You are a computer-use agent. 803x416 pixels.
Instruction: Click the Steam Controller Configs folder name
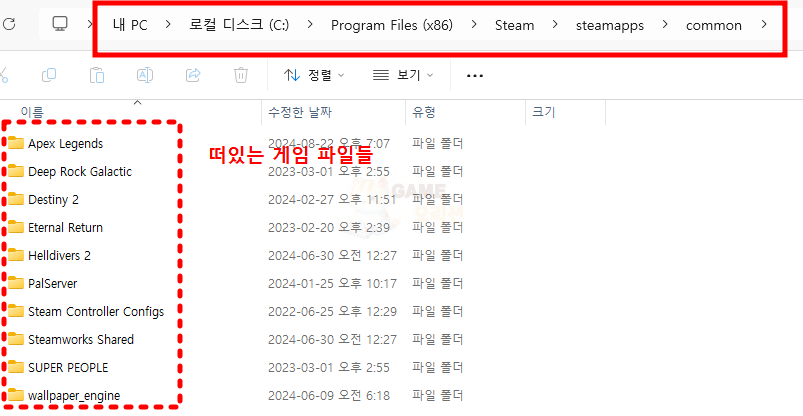[96, 311]
